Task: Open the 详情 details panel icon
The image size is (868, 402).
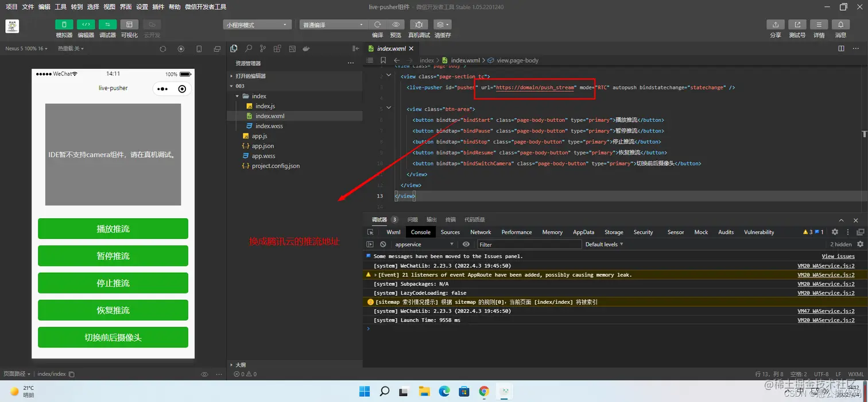Action: [819, 25]
